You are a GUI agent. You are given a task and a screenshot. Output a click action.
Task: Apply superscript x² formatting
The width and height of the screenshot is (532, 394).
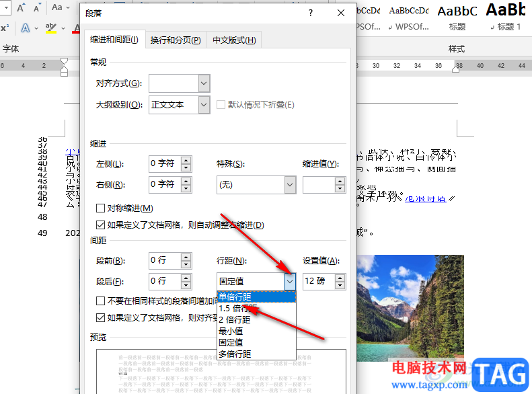[x=5, y=28]
